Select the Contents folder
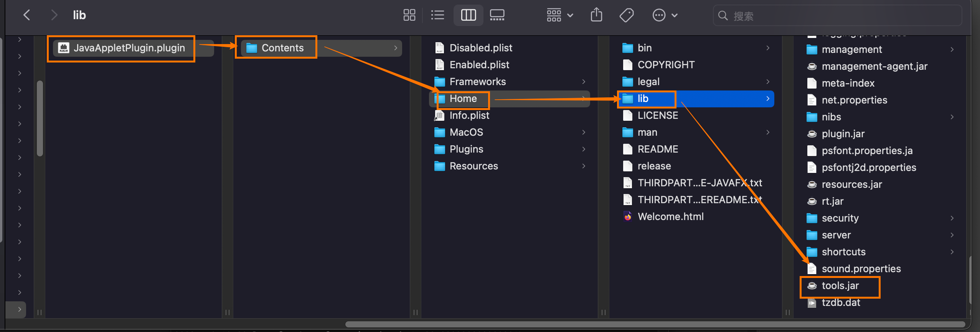 [x=322, y=48]
